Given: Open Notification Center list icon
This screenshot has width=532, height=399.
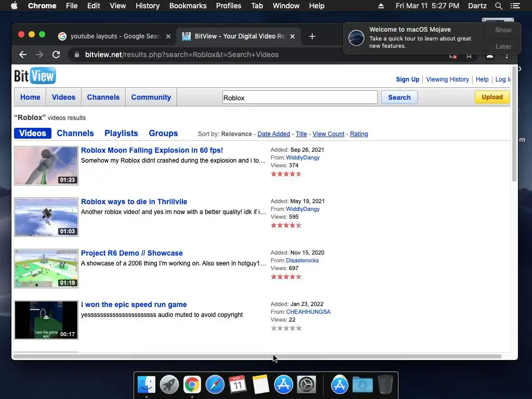Looking at the screenshot, I should tap(515, 6).
